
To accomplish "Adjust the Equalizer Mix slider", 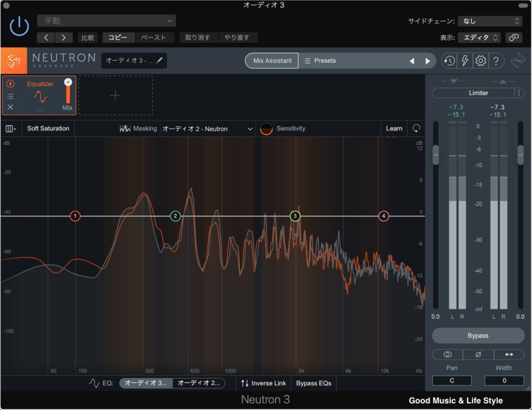I will pos(68,91).
